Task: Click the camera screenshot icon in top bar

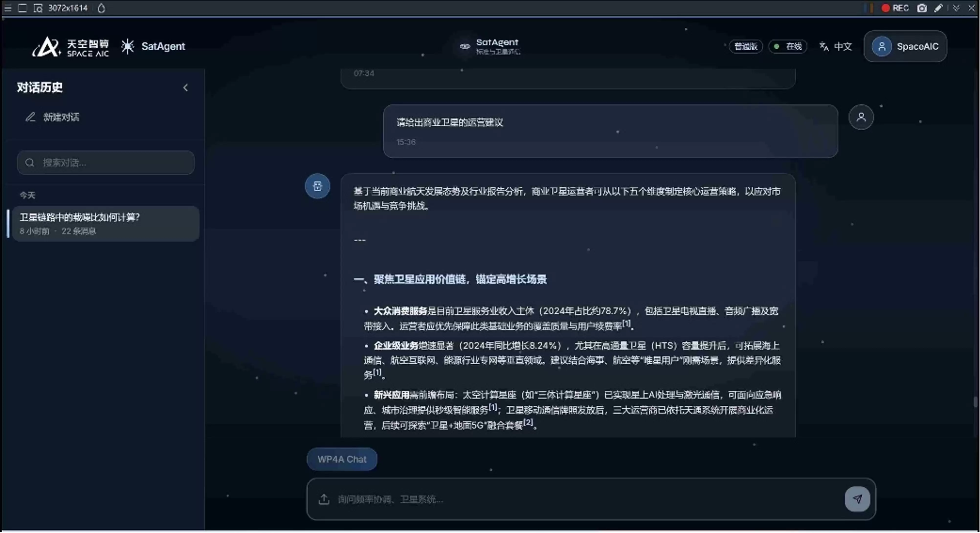Action: [x=921, y=8]
